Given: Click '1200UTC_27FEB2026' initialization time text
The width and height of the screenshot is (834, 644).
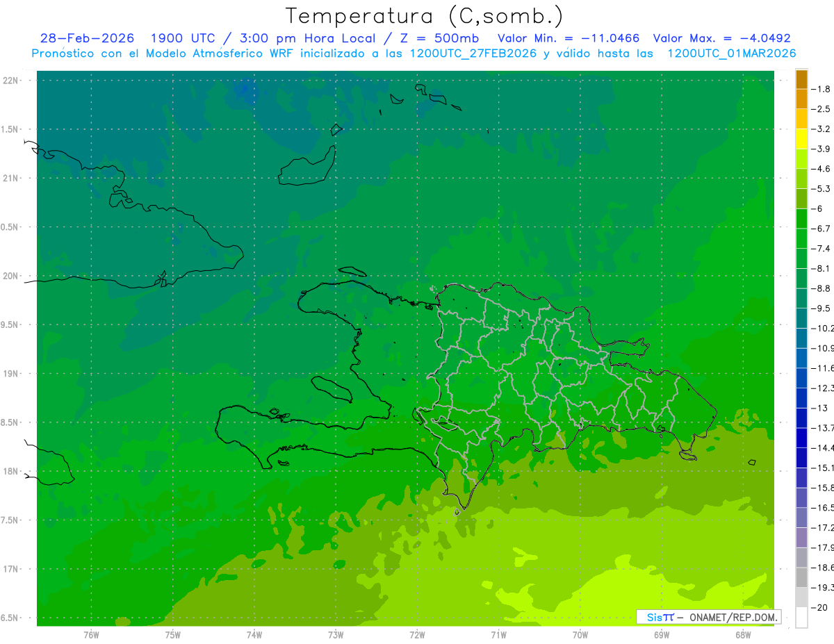Looking at the screenshot, I should [x=473, y=53].
